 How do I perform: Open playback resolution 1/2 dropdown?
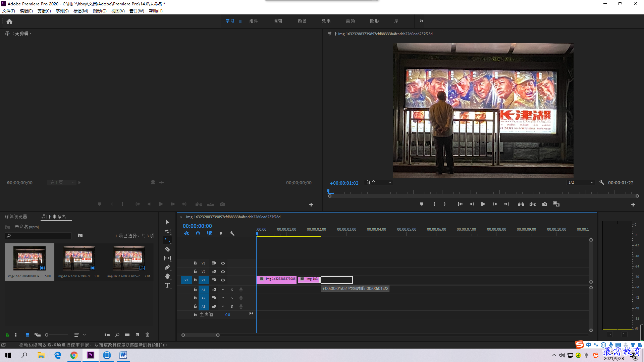pyautogui.click(x=581, y=183)
